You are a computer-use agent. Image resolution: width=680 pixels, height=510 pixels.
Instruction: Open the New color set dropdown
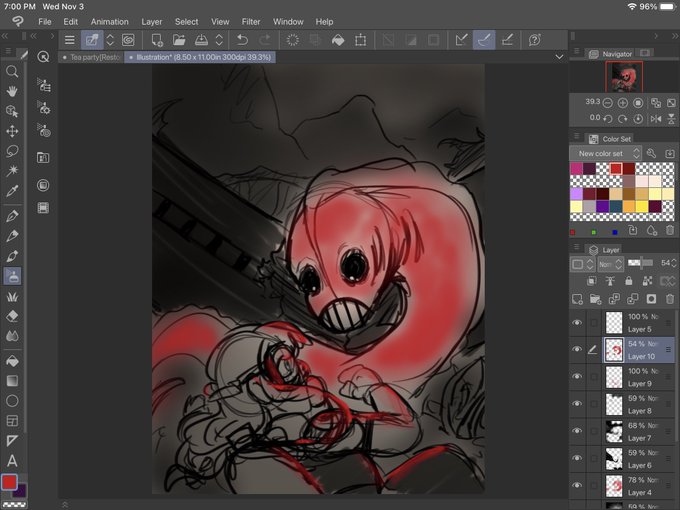click(x=606, y=154)
